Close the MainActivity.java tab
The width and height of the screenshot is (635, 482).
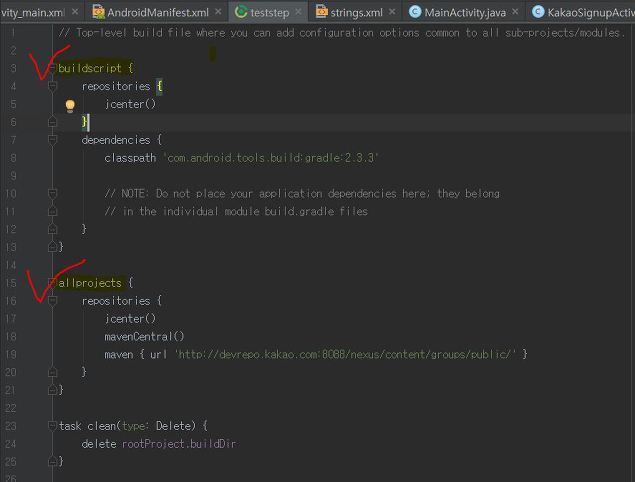click(515, 12)
